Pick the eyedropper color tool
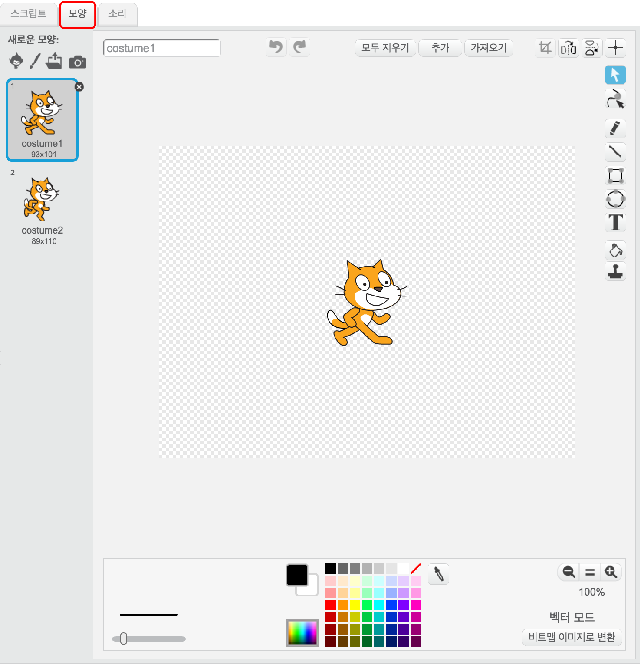The height and width of the screenshot is (665, 644). (x=438, y=574)
